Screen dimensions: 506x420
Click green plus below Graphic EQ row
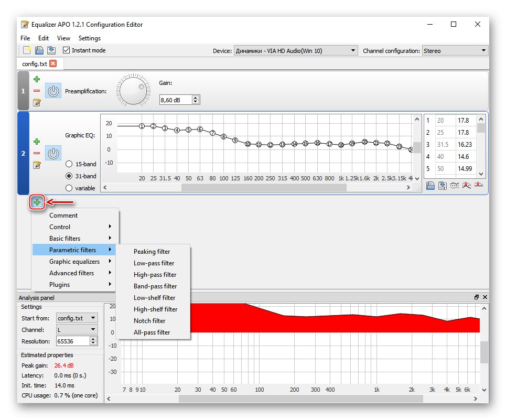pyautogui.click(x=37, y=202)
